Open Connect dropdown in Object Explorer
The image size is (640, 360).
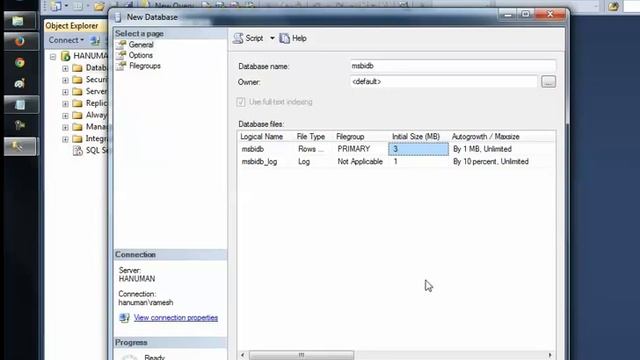click(x=66, y=40)
